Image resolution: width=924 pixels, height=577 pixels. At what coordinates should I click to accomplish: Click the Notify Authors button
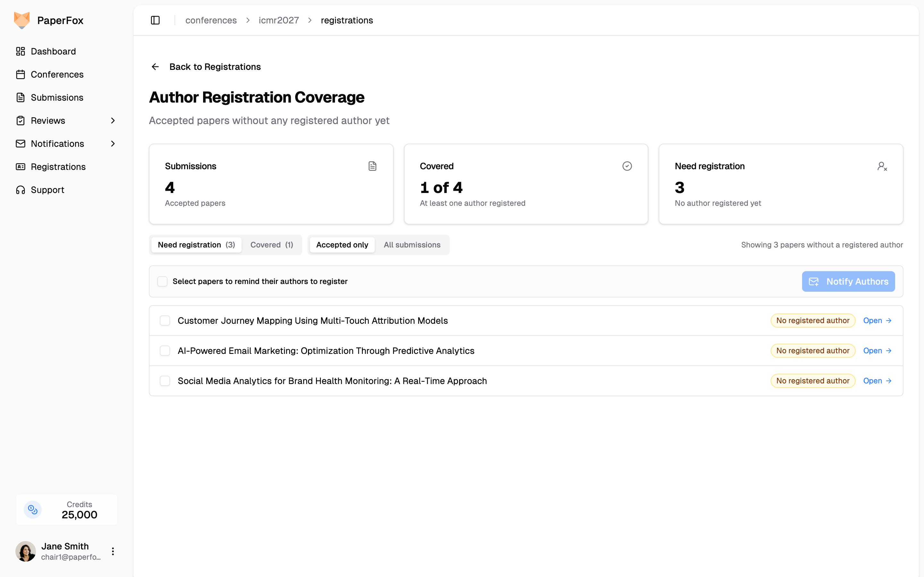tap(848, 282)
